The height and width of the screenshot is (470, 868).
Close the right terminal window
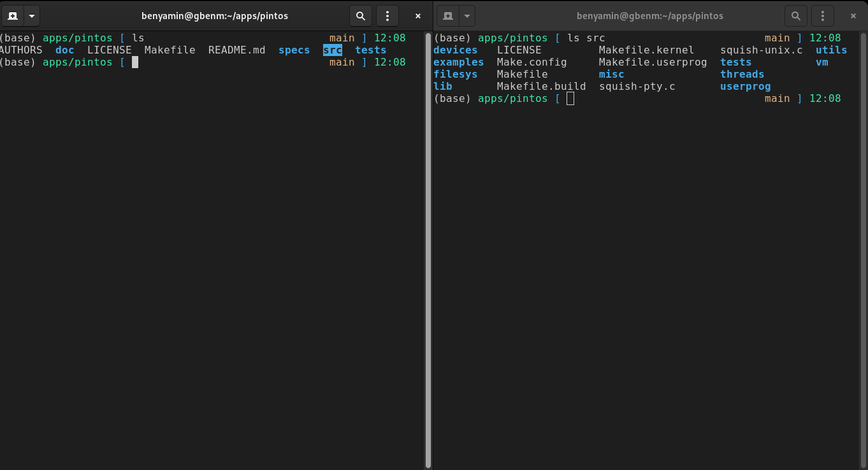(x=853, y=16)
